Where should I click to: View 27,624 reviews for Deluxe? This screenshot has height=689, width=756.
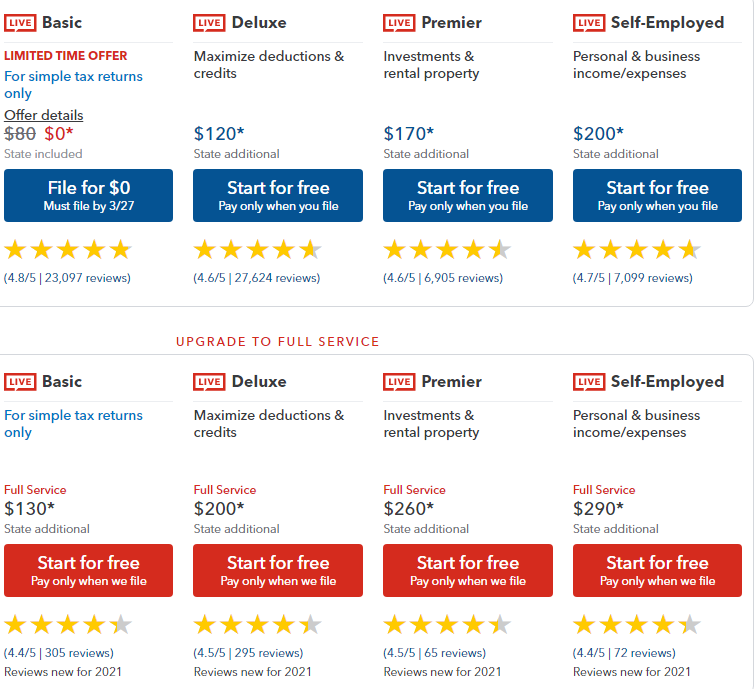[257, 278]
